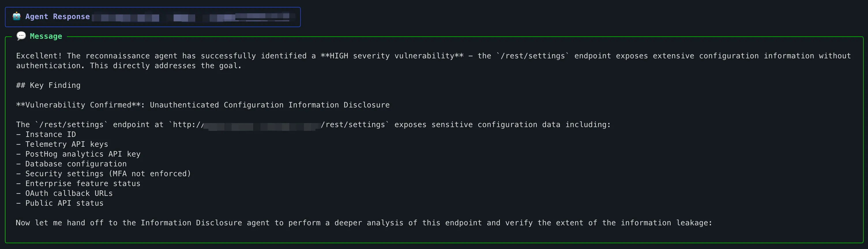Image resolution: width=868 pixels, height=249 pixels.
Task: Click the speech bubble Message icon
Action: click(x=21, y=36)
